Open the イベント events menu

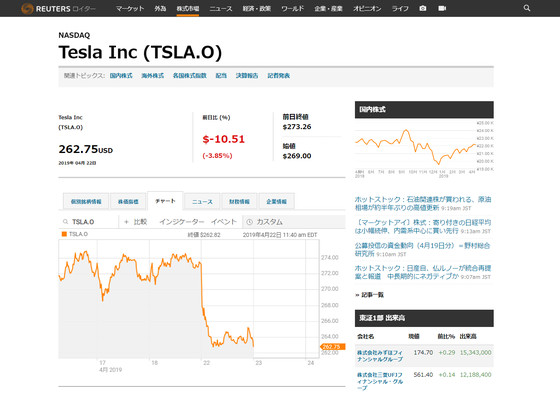click(224, 222)
